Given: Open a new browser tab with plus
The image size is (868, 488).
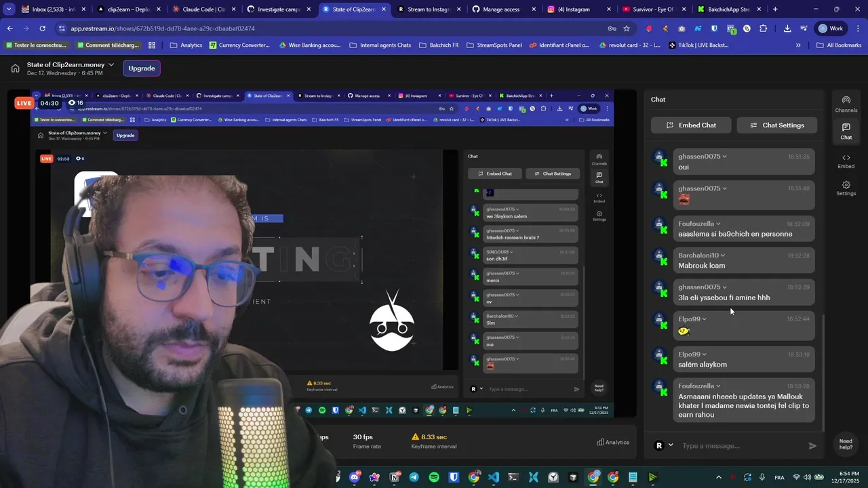Looking at the screenshot, I should (x=775, y=9).
